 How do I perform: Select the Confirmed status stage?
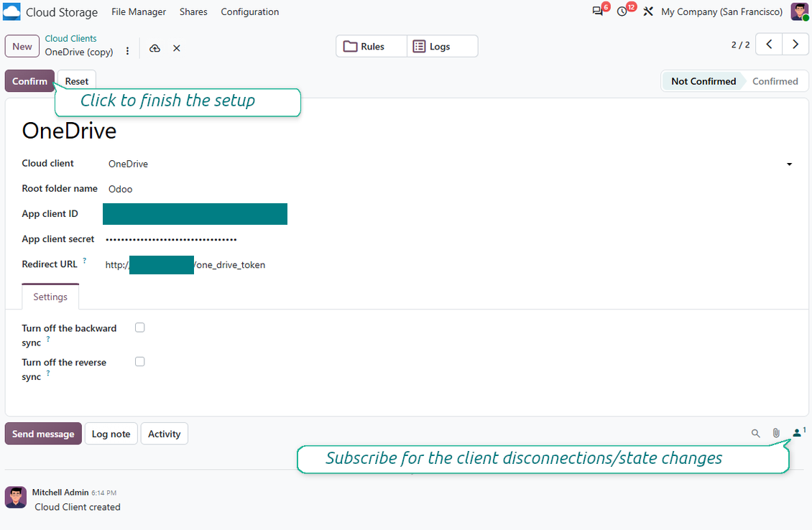[x=775, y=81]
